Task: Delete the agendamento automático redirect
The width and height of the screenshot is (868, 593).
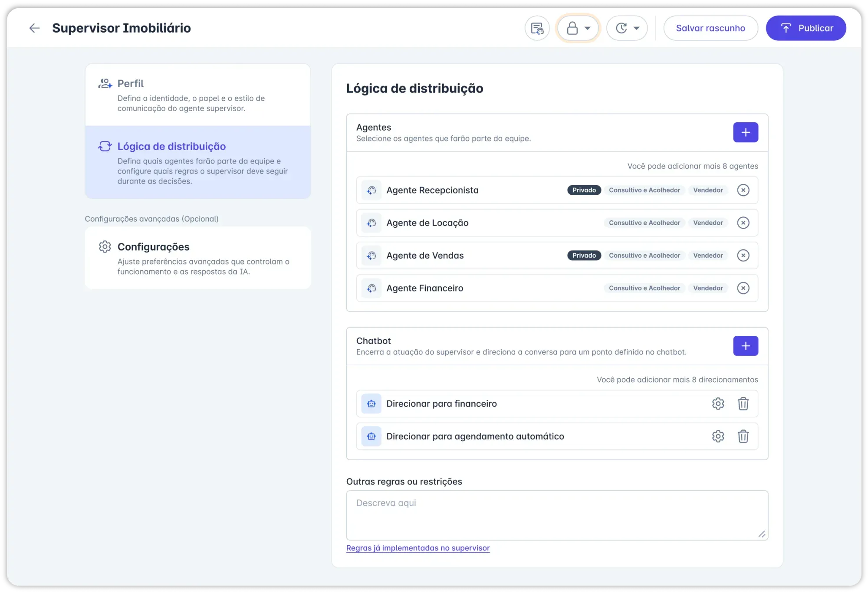Action: point(743,436)
